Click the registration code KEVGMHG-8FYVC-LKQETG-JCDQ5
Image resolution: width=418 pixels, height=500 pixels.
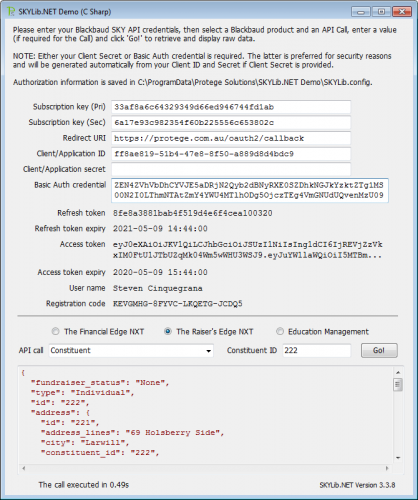178,304
